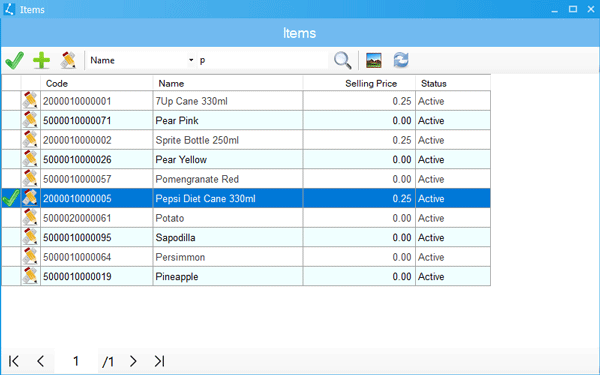The height and width of the screenshot is (375, 600).
Task: Edit the Persimmon row pencil icon
Action: (x=30, y=257)
